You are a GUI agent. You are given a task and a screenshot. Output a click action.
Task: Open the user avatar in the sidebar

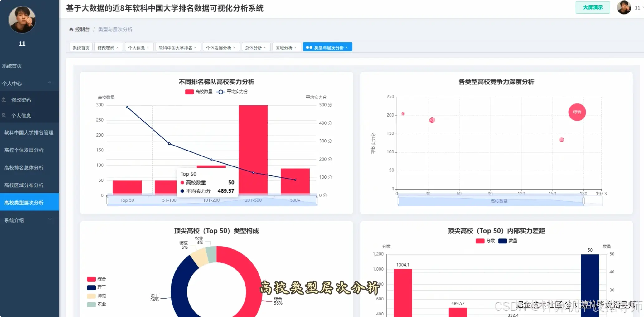pos(22,20)
